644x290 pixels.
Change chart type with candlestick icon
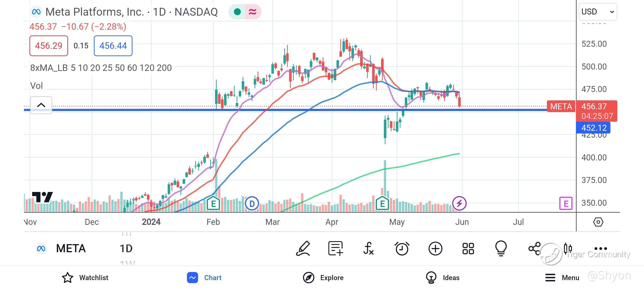(568, 249)
